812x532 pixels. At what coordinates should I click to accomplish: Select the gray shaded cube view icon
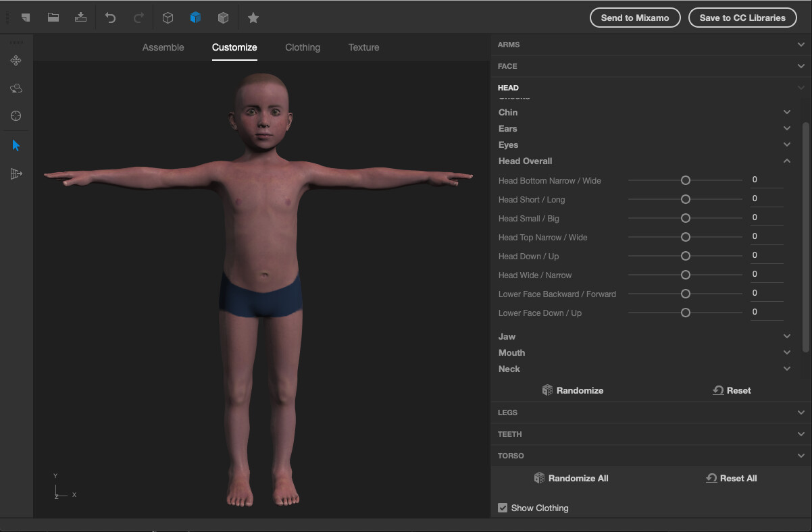pyautogui.click(x=223, y=18)
